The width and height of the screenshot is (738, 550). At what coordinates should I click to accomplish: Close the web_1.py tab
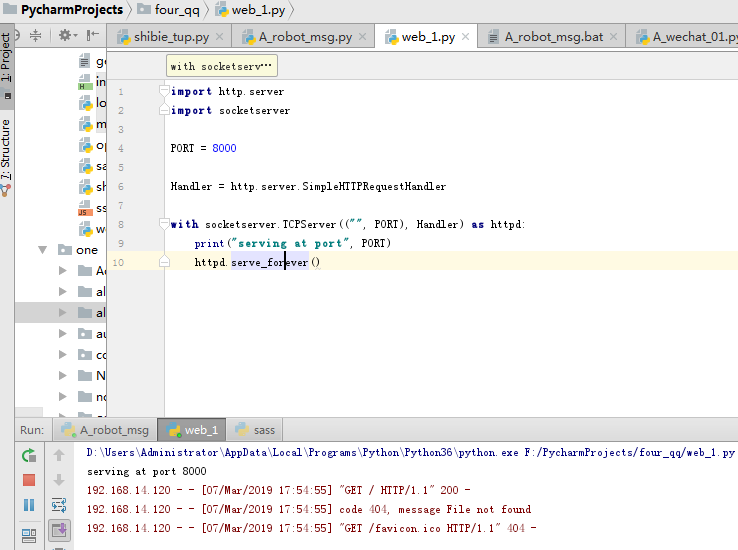click(465, 37)
